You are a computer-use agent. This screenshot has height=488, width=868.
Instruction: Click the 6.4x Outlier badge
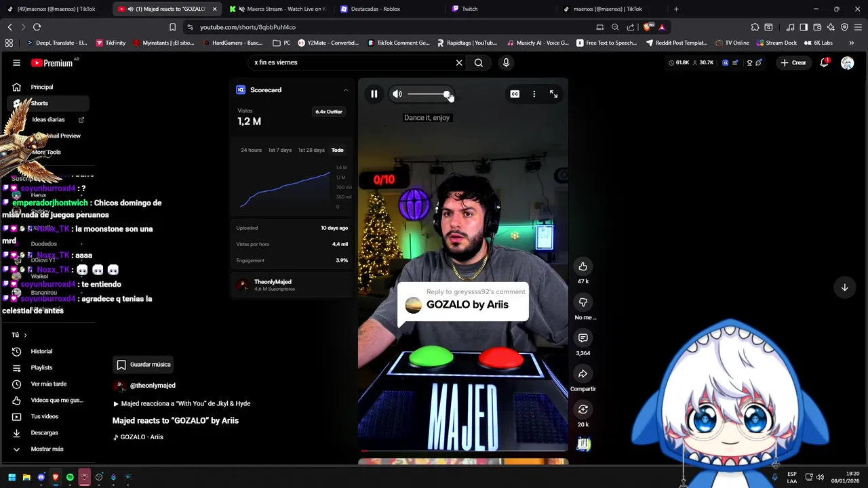329,112
